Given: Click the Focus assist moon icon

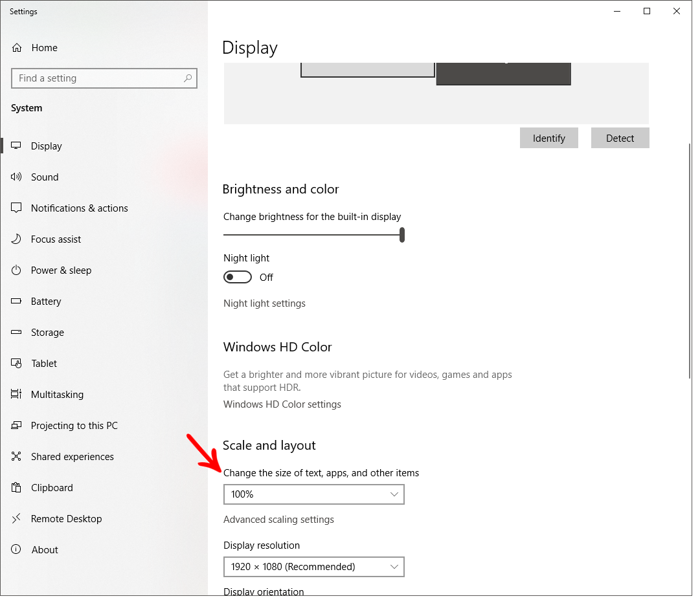Looking at the screenshot, I should pyautogui.click(x=16, y=239).
